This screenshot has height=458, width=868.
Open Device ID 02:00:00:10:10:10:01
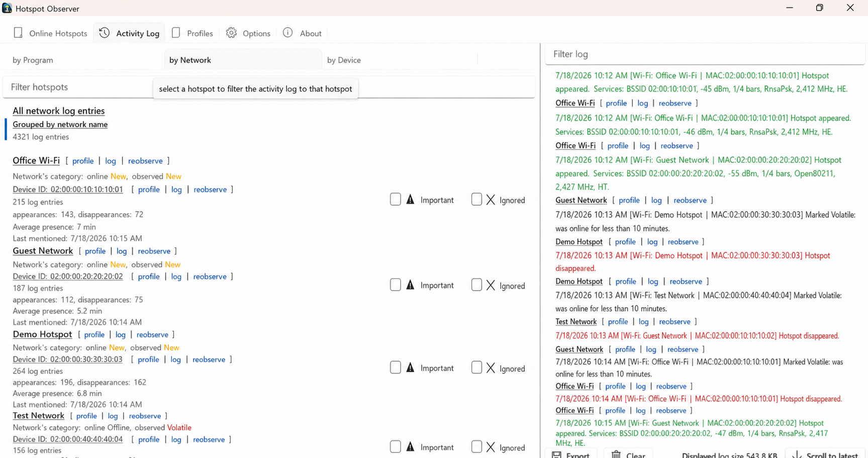point(68,190)
